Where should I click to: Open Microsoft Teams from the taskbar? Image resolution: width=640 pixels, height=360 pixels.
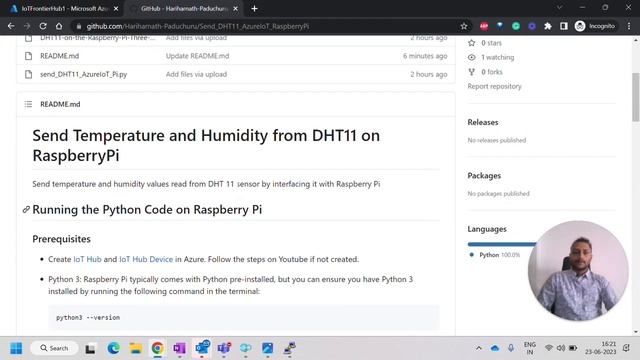click(x=224, y=348)
